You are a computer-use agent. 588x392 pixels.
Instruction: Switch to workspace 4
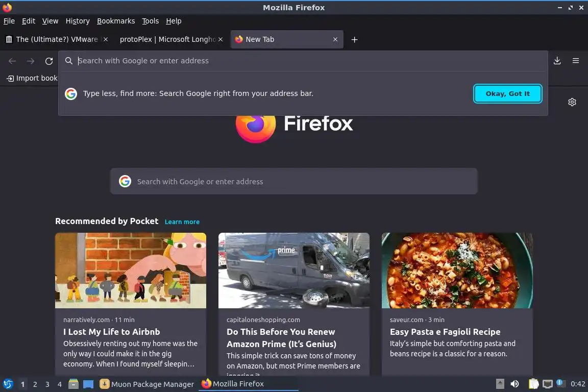pos(60,384)
